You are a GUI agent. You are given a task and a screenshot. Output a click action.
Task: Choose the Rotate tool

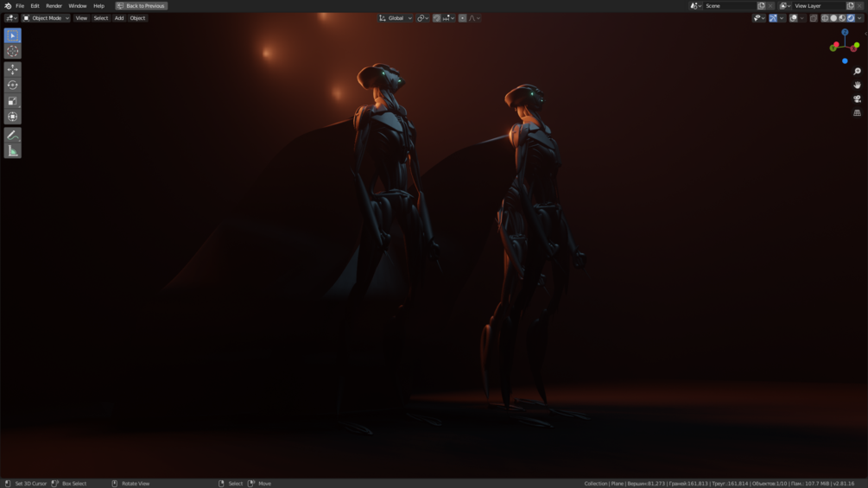tap(12, 86)
